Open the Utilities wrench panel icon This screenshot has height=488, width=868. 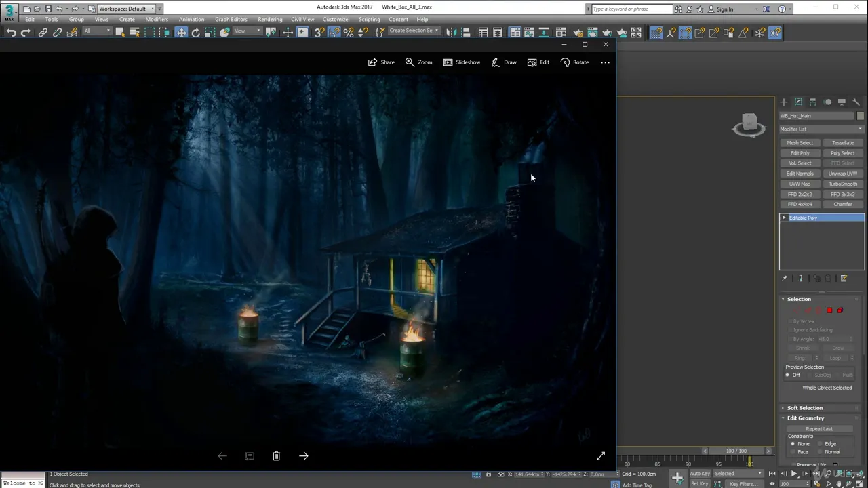[x=856, y=102]
